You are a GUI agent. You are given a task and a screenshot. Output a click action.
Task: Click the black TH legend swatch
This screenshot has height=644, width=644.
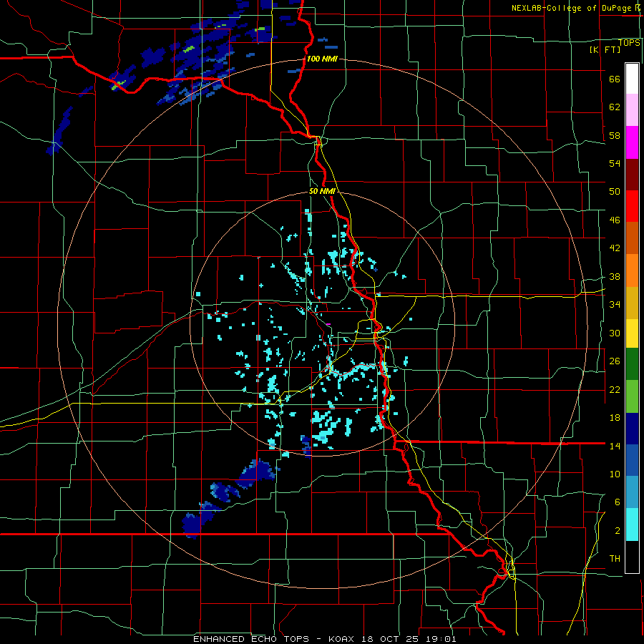(x=632, y=557)
